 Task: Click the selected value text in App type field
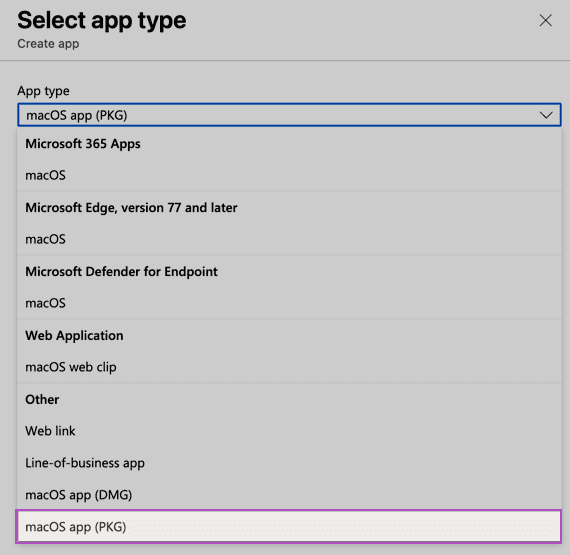coord(77,115)
